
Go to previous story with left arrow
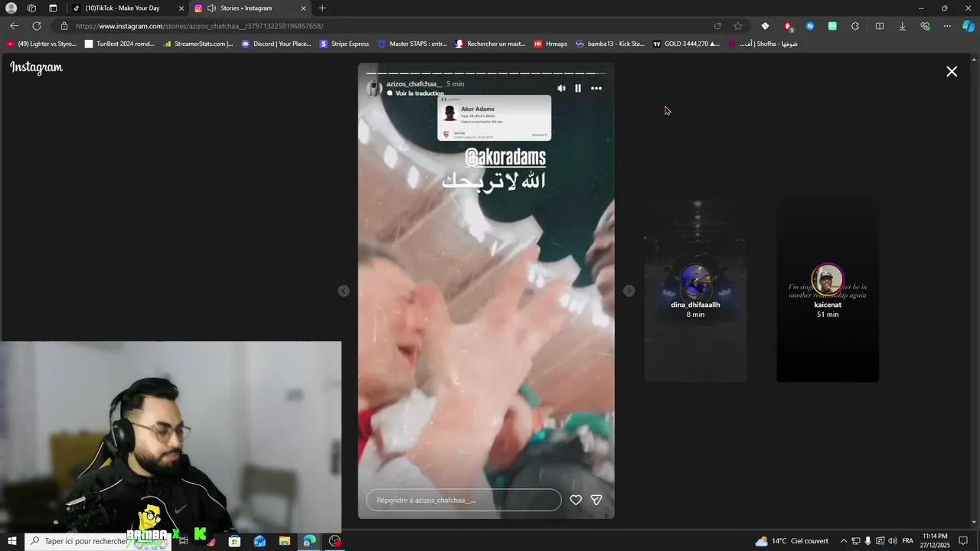344,291
